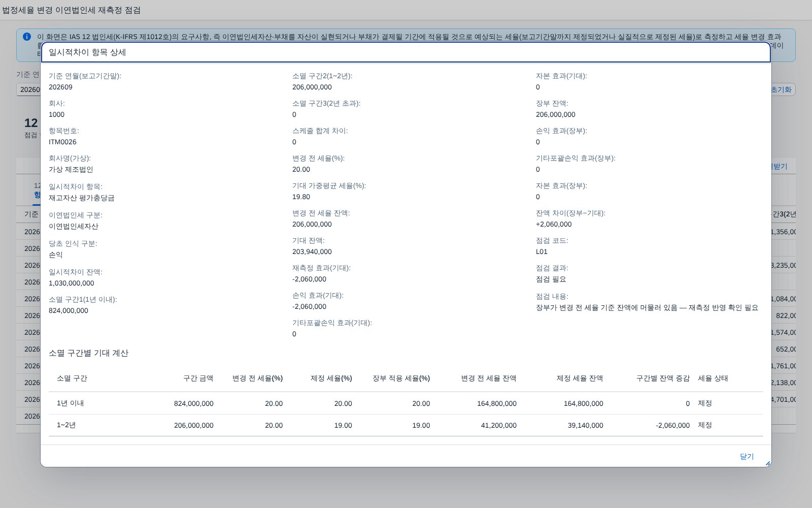Click the dialog resize handle icon at corner
The height and width of the screenshot is (508, 812).
767,463
